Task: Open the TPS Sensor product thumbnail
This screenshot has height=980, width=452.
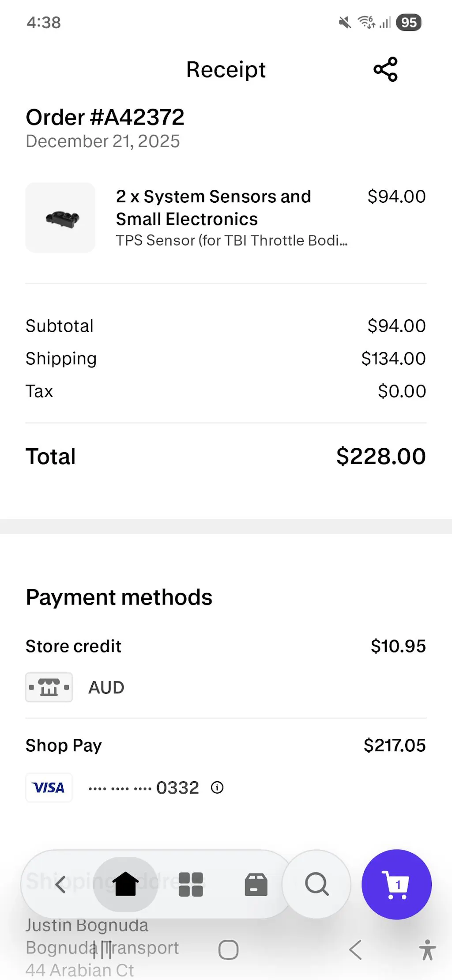Action: point(60,218)
